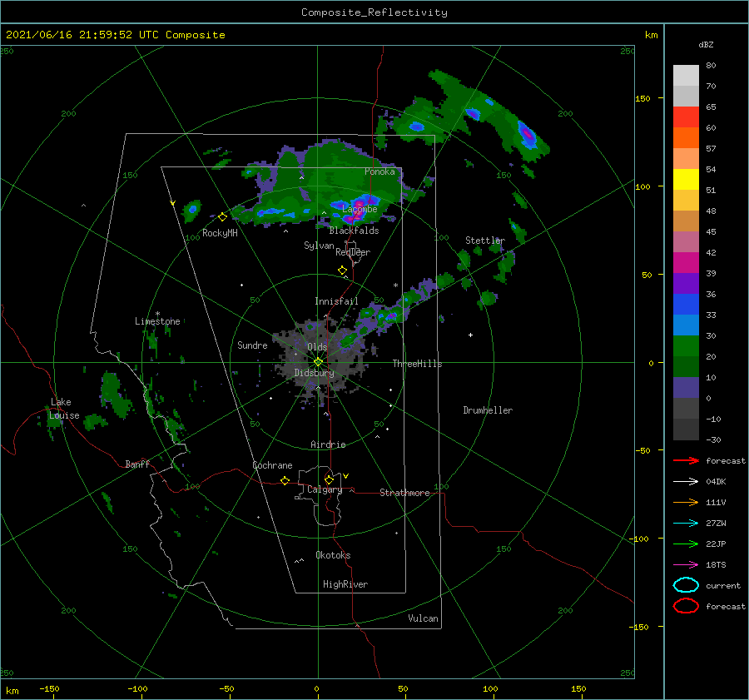
Task: Click the slate 10–0 dBZ color swatch
Action: pos(686,388)
